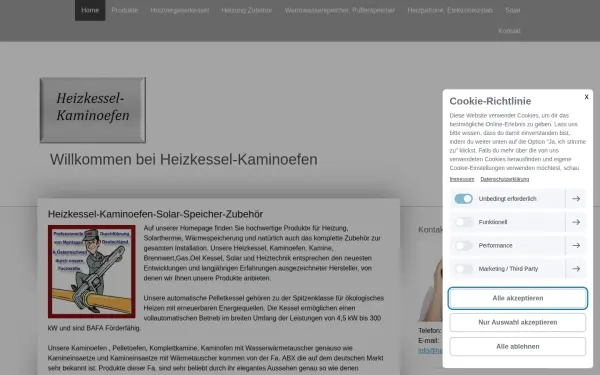The image size is (600, 375).
Task: Click the Cookie-Richtlinie title
Action: click(490, 101)
